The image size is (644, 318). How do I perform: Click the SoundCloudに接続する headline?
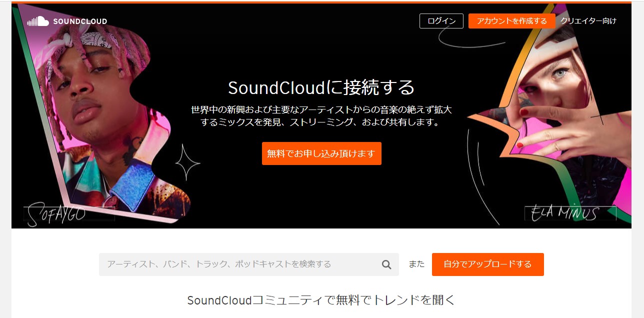point(321,88)
